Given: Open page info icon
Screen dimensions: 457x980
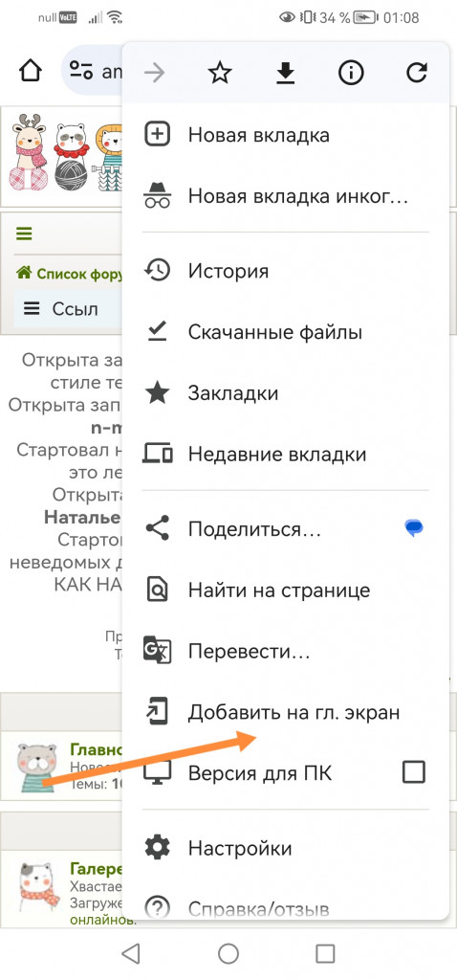Looking at the screenshot, I should (351, 73).
